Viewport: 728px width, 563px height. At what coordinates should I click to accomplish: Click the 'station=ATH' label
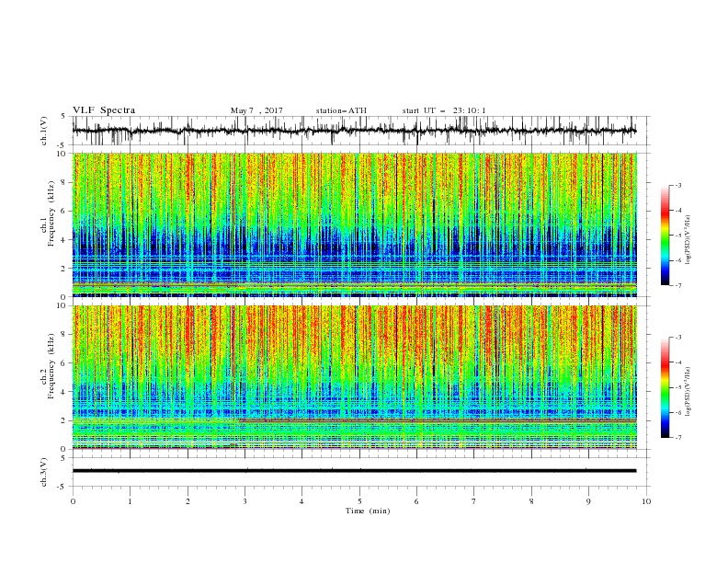click(x=341, y=110)
